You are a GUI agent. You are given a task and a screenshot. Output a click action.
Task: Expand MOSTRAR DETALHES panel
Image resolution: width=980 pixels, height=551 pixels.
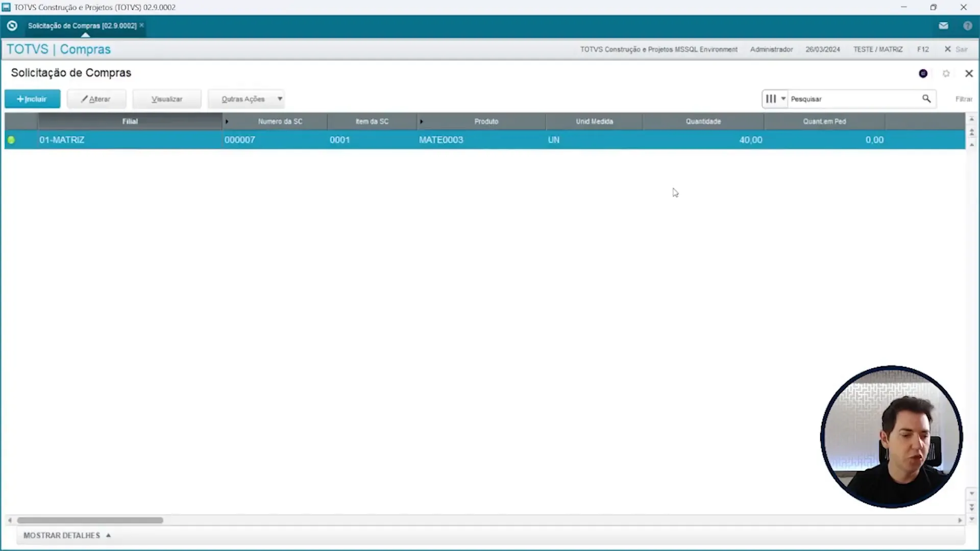coord(67,535)
